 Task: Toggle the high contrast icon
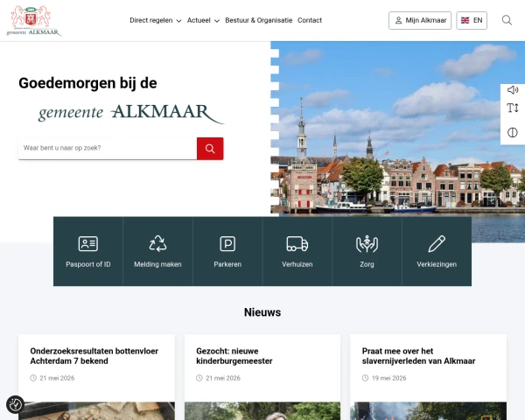coord(512,133)
